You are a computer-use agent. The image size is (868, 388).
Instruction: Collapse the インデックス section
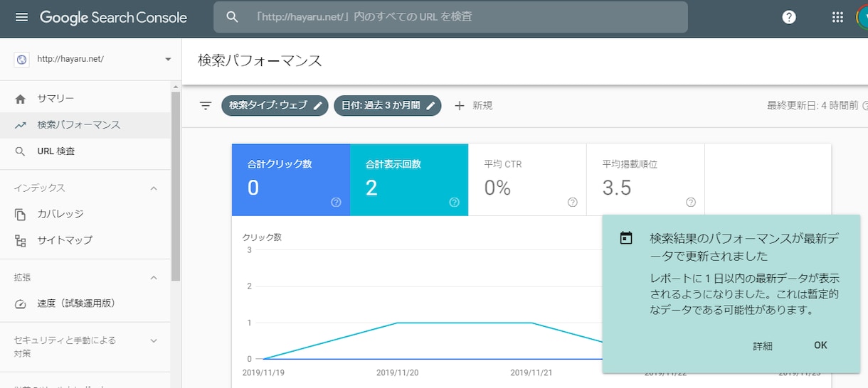point(154,188)
